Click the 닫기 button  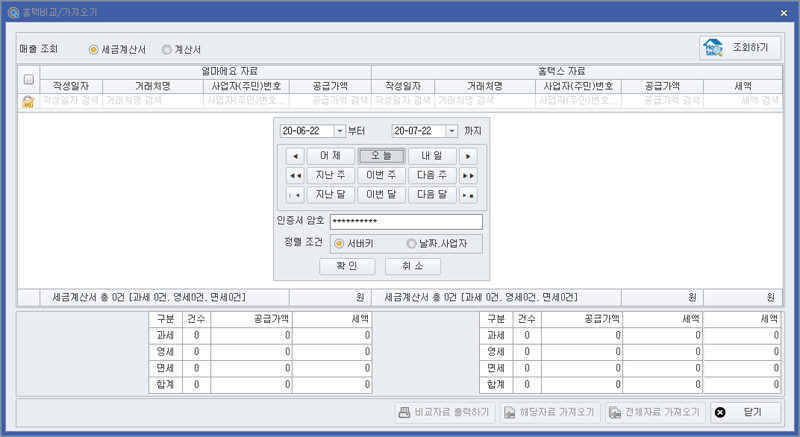(x=745, y=413)
